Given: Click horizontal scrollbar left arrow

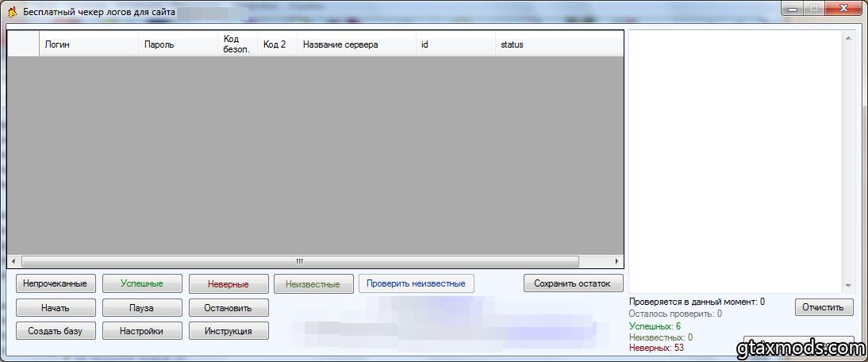Looking at the screenshot, I should coord(14,261).
